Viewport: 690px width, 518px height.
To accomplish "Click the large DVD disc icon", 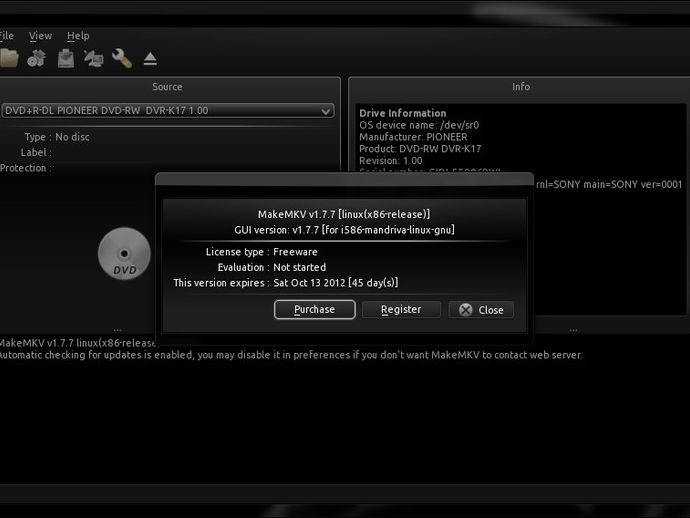I will click(124, 253).
